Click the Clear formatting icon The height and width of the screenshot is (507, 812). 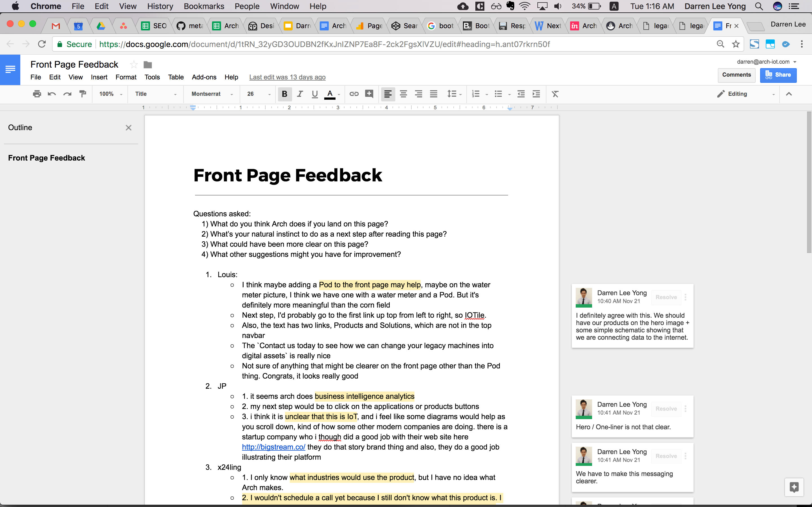pos(555,94)
